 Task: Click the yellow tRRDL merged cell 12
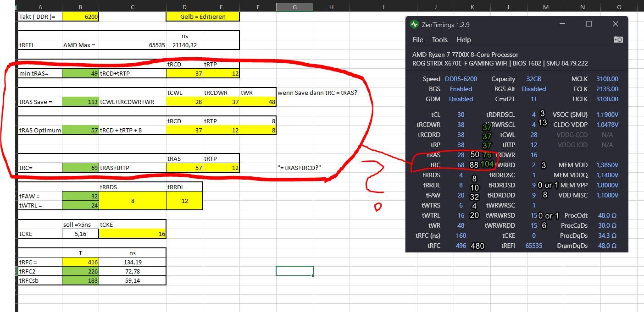[184, 201]
